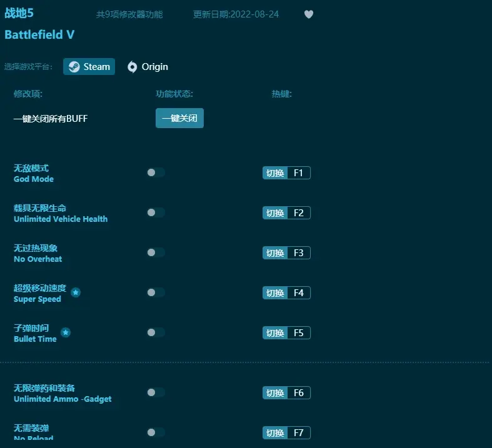Click the 战地5 title text
The image size is (492, 448).
(x=19, y=13)
